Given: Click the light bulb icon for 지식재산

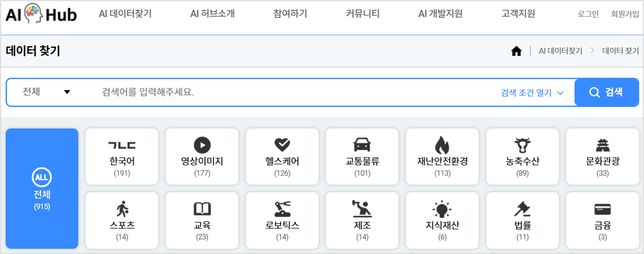Looking at the screenshot, I should pos(442,209).
